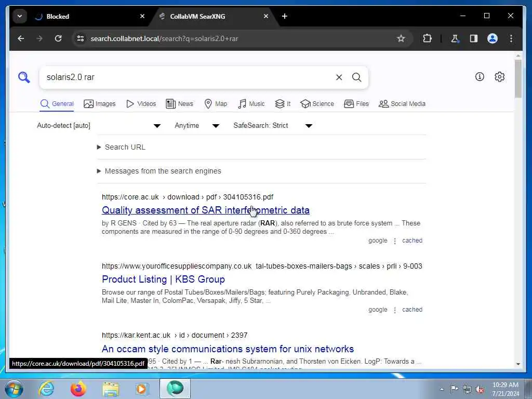Open An occam style communications system result
The height and width of the screenshot is (399, 532).
[x=228, y=349]
